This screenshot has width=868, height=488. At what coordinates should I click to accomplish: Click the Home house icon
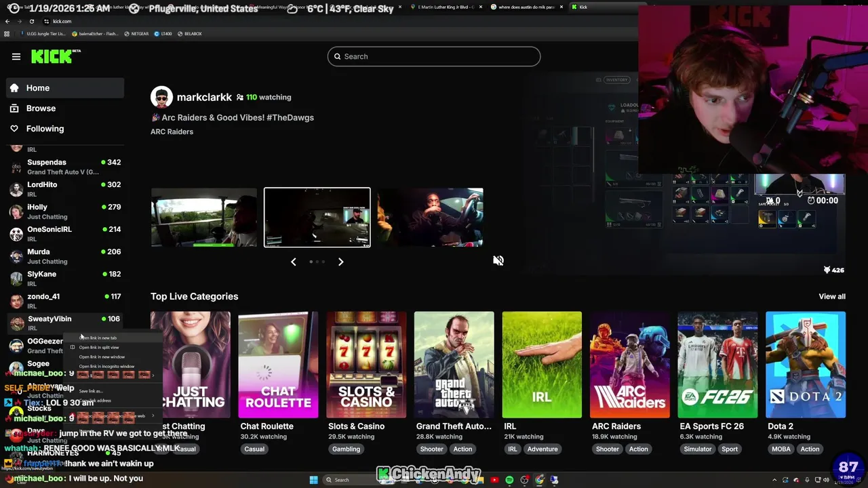pyautogui.click(x=14, y=88)
